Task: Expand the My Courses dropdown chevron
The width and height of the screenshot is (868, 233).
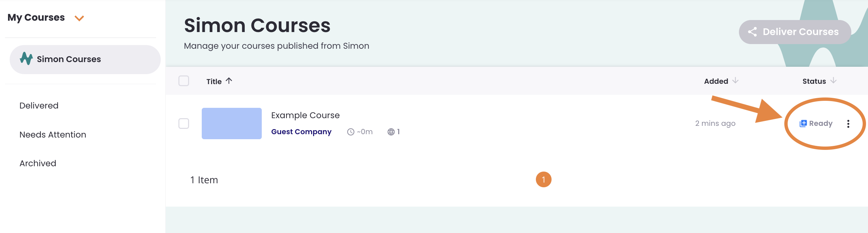Action: tap(79, 18)
